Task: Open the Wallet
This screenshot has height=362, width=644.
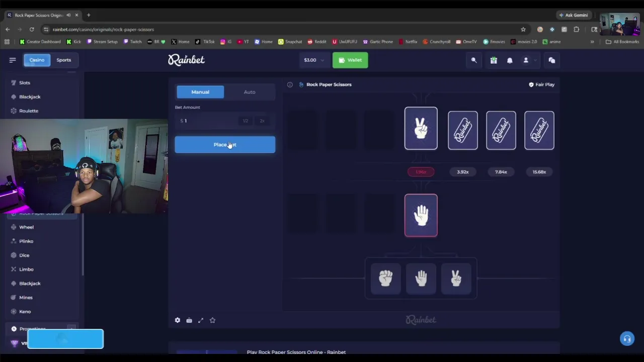Action: [x=350, y=60]
